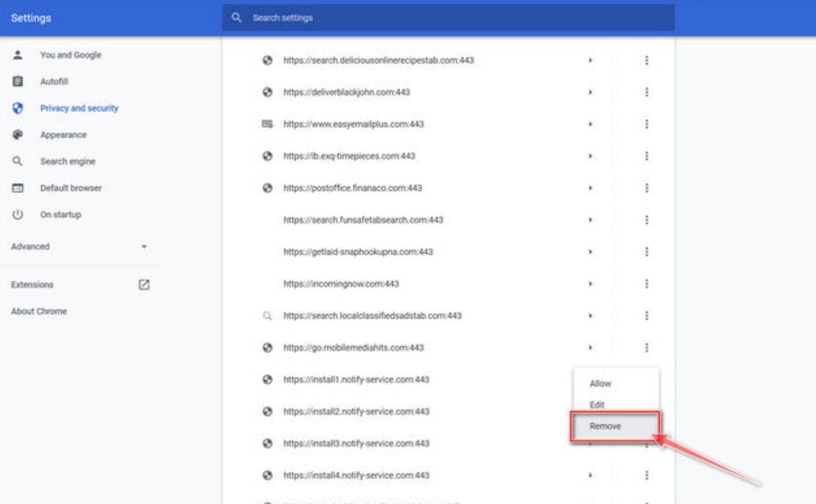Open more actions for www.easyemailplus.com
The height and width of the screenshot is (504, 816).
[646, 124]
